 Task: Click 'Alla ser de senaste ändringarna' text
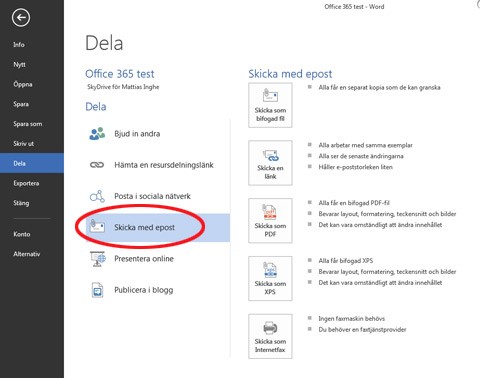(361, 156)
